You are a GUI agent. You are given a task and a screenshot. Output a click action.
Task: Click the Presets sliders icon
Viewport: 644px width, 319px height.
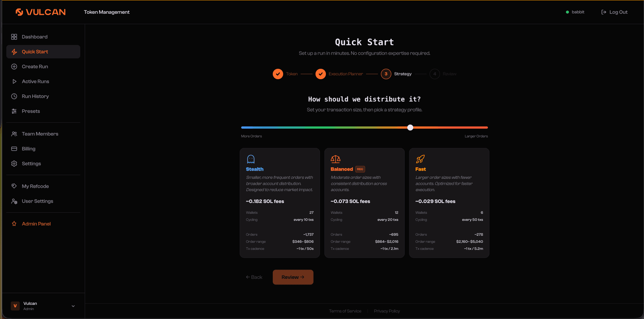[x=14, y=111]
